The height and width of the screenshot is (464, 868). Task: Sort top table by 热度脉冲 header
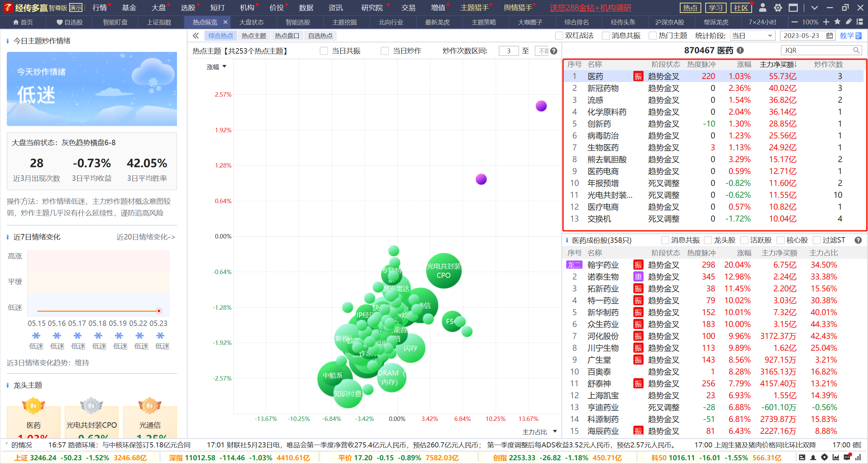tap(701, 64)
